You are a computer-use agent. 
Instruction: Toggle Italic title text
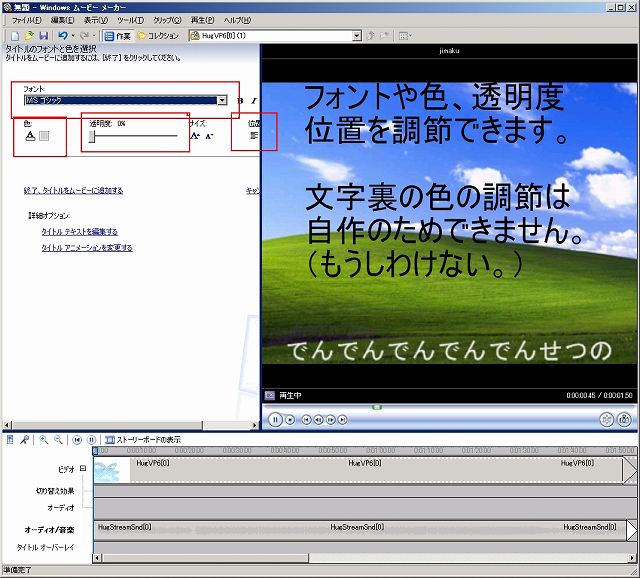254,100
